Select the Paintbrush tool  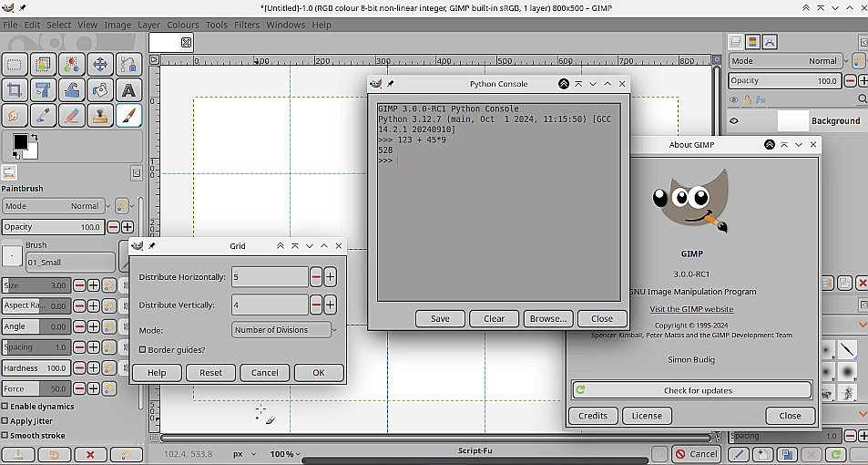coord(128,115)
